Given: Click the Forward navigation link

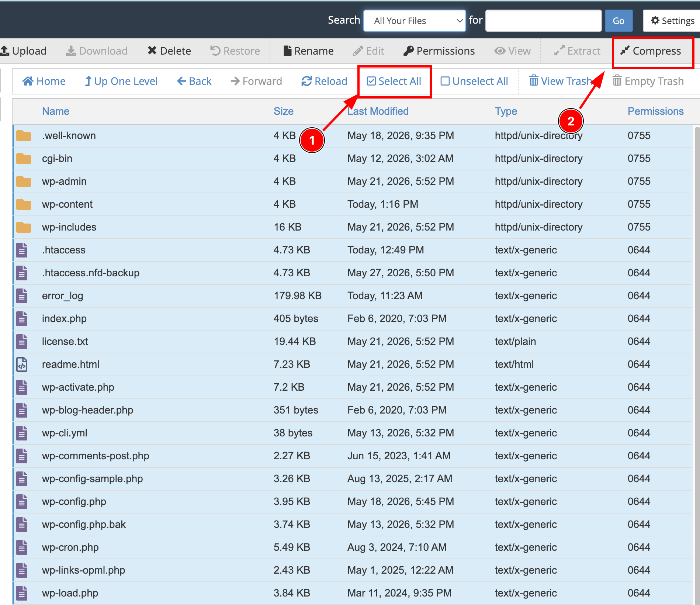Looking at the screenshot, I should pyautogui.click(x=256, y=81).
